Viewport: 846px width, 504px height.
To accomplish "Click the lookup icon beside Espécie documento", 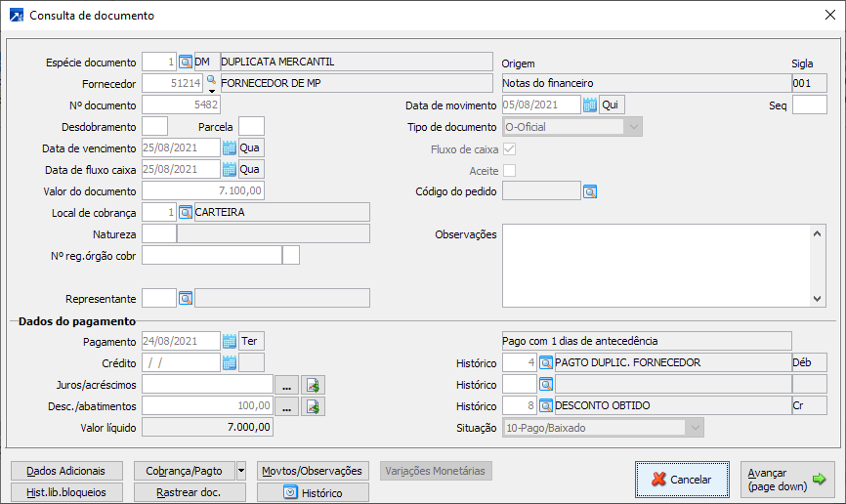I will [x=186, y=62].
